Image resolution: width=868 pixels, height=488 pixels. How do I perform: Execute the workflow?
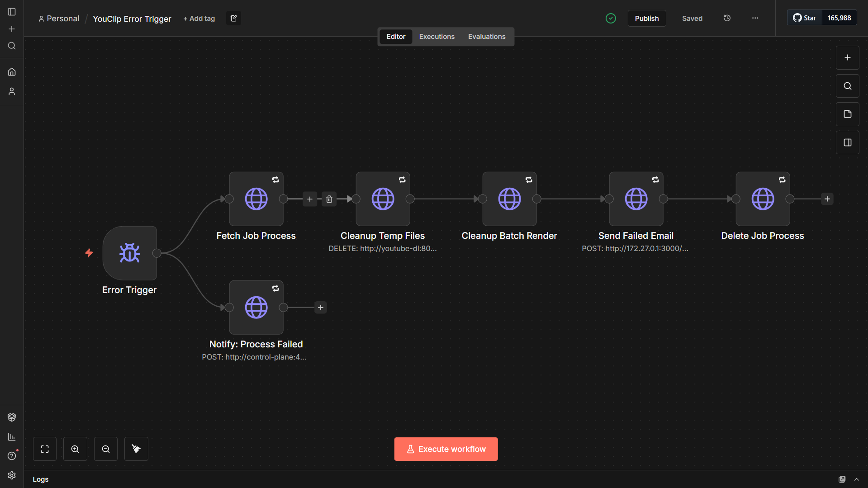tap(446, 449)
